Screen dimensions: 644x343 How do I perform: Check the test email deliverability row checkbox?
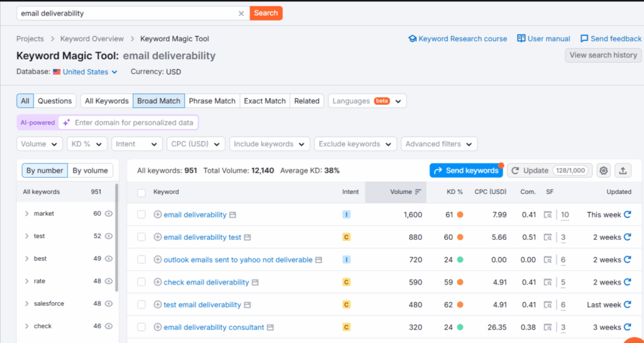click(x=142, y=305)
